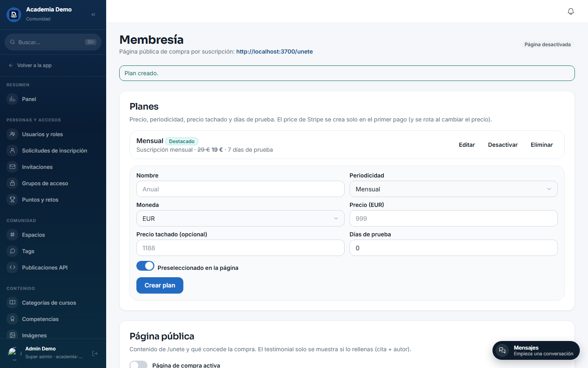This screenshot has height=368, width=588.
Task: Click the back arrow beside Volver a la app
Action: 11,65
